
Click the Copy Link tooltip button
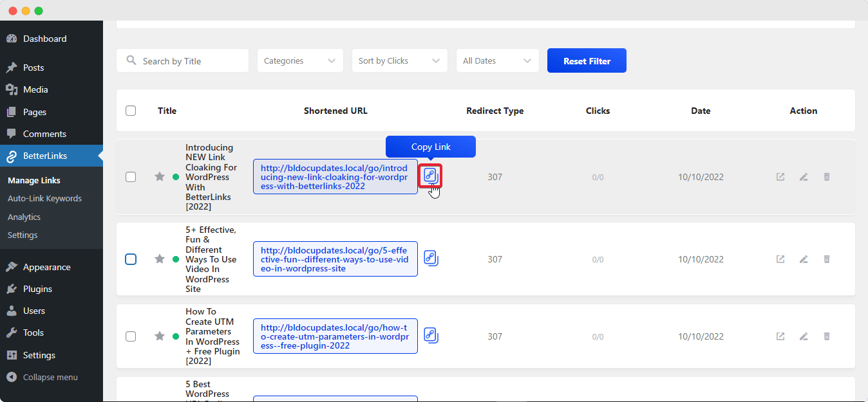pyautogui.click(x=430, y=147)
